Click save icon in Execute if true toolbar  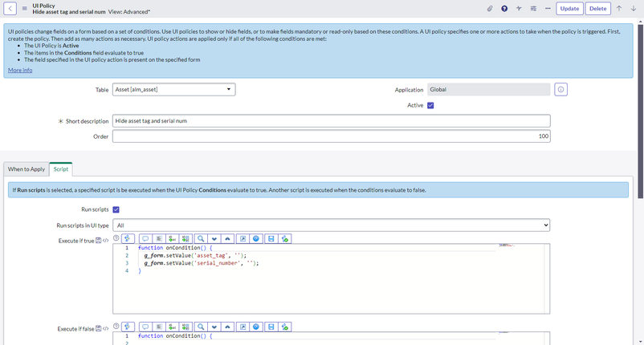[271, 238]
